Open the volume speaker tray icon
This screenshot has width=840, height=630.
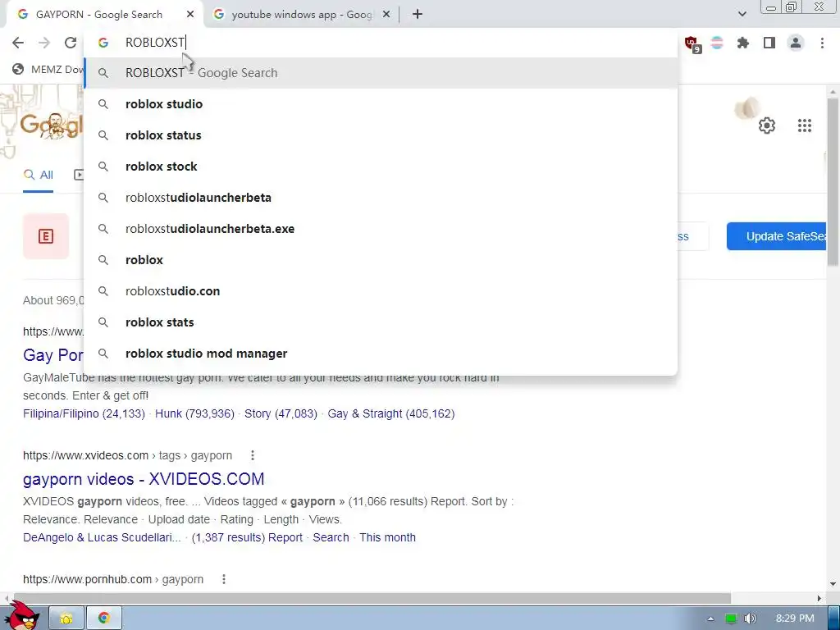click(750, 619)
